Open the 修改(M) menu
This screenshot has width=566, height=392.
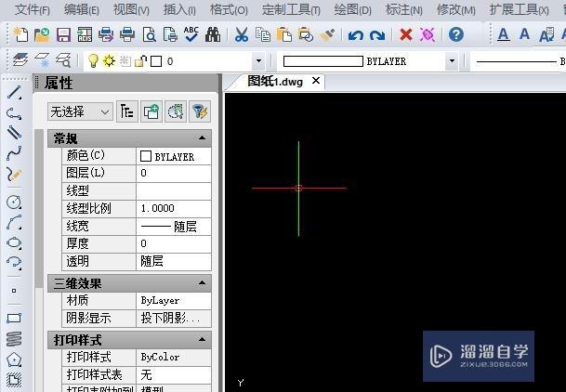[456, 9]
